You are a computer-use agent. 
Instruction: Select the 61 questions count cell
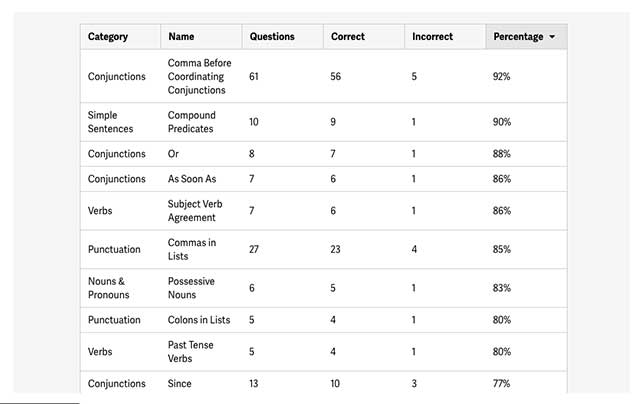tap(254, 76)
